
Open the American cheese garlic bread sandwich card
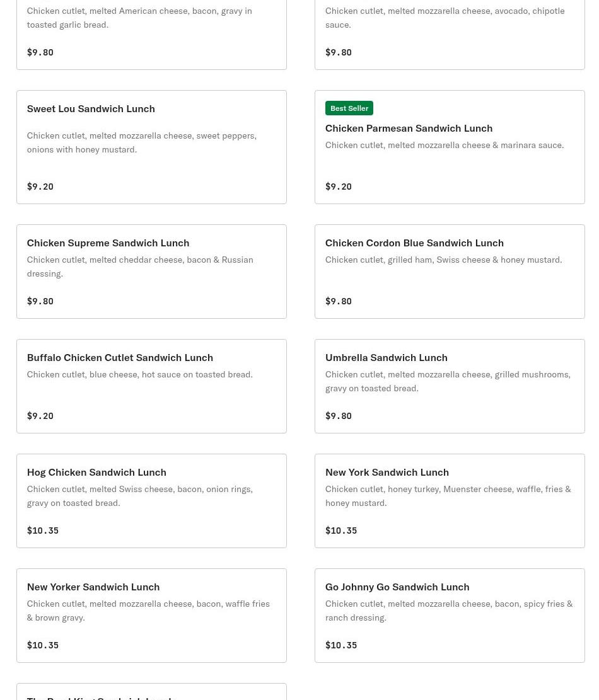(151, 35)
